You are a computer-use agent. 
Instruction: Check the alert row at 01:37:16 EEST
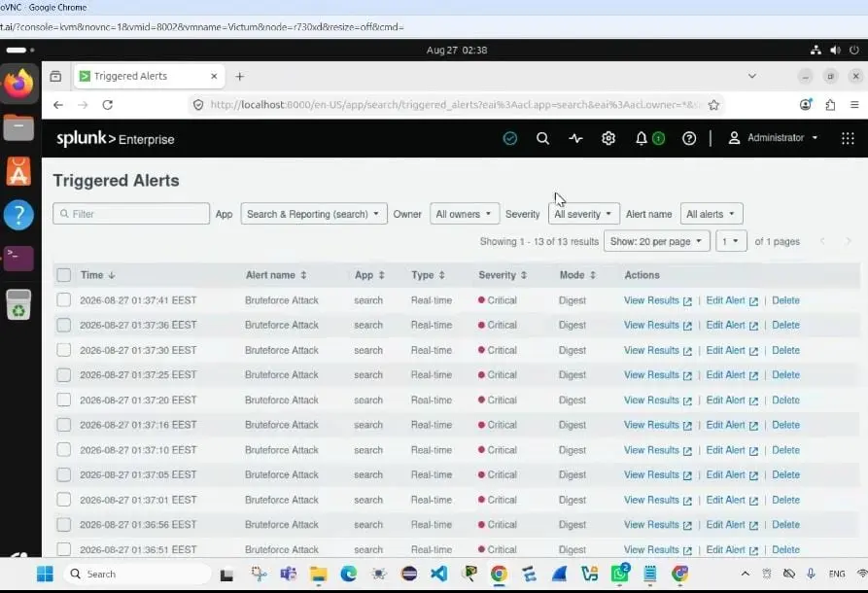coord(63,425)
